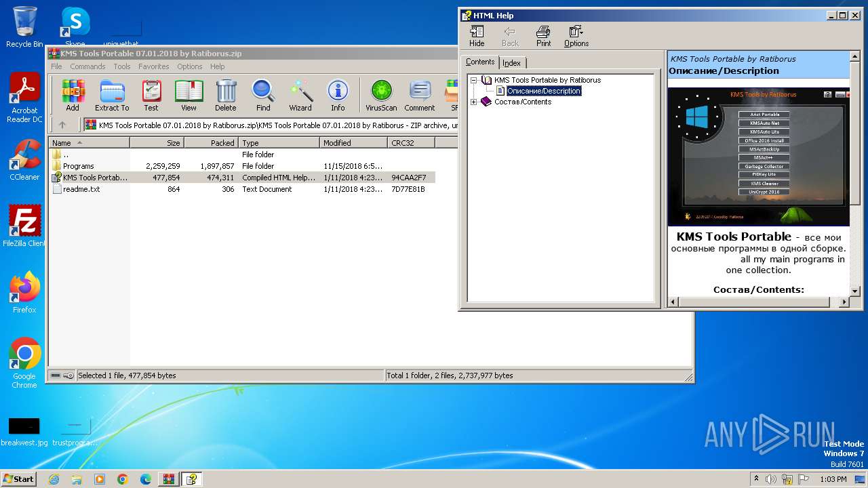This screenshot has width=868, height=488.
Task: Open the File menu in WinRAR
Action: coord(56,66)
